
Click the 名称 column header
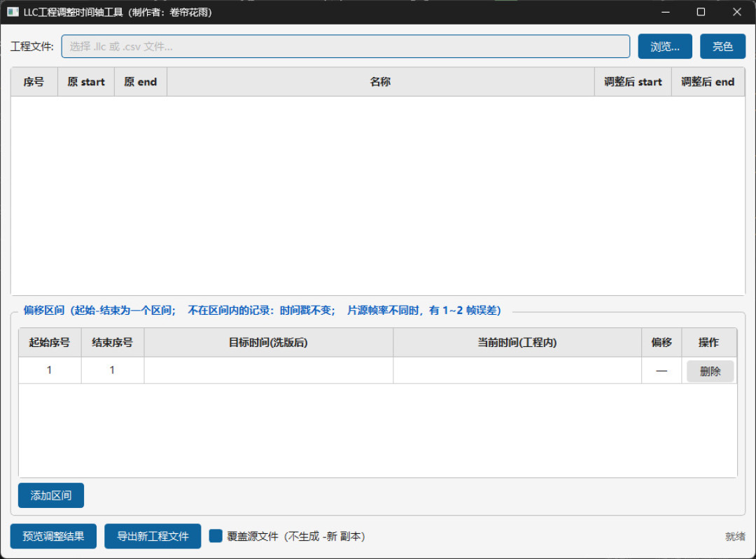[x=380, y=82]
